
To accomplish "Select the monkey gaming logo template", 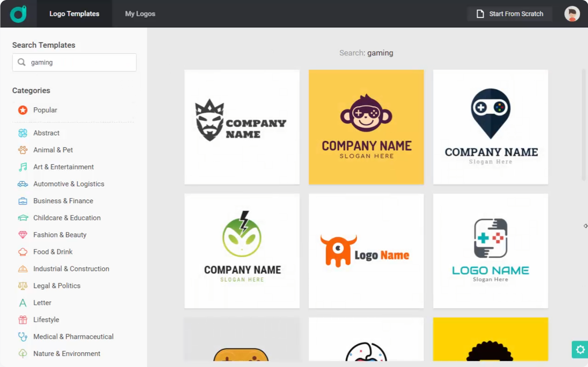I will coord(366,127).
